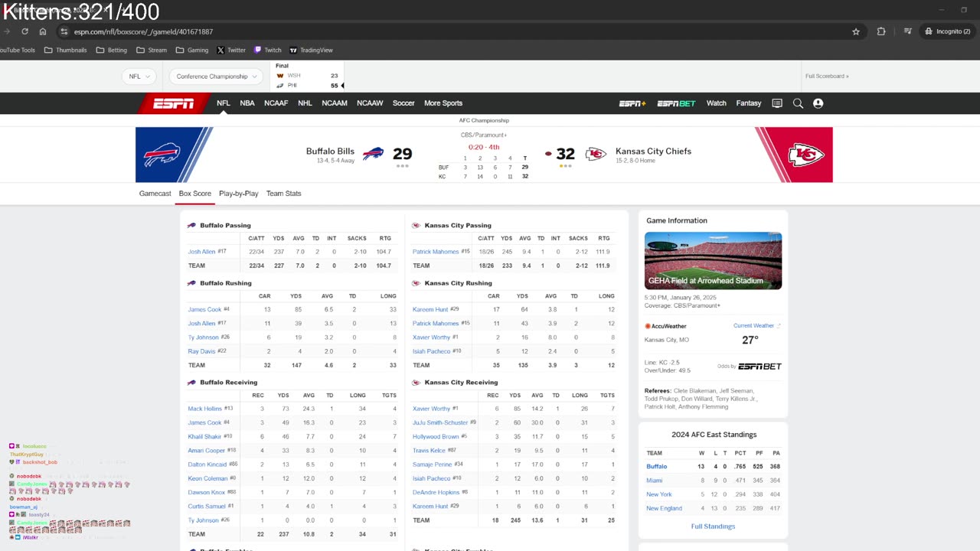Open the Miami standings team link
Screen dimensions: 980x551
(654, 481)
